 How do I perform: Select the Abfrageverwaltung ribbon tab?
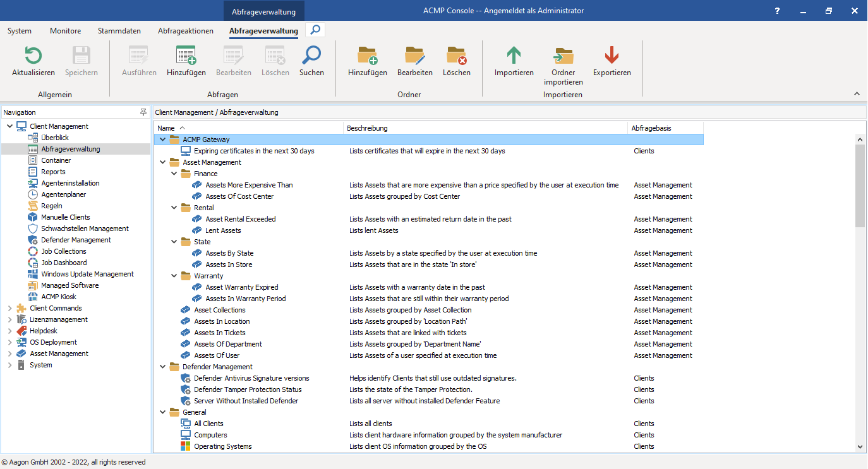point(263,30)
